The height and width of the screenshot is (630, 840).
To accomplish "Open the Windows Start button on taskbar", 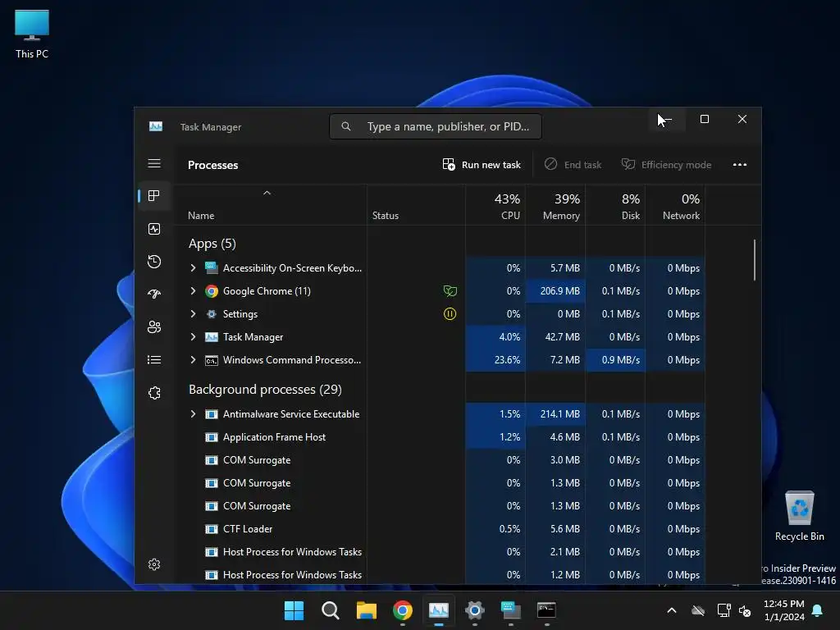I will 294,610.
